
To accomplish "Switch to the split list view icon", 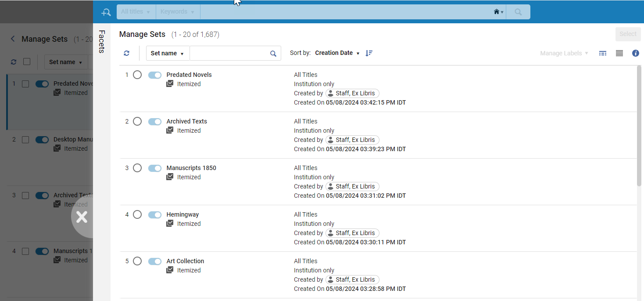I will pyautogui.click(x=603, y=53).
